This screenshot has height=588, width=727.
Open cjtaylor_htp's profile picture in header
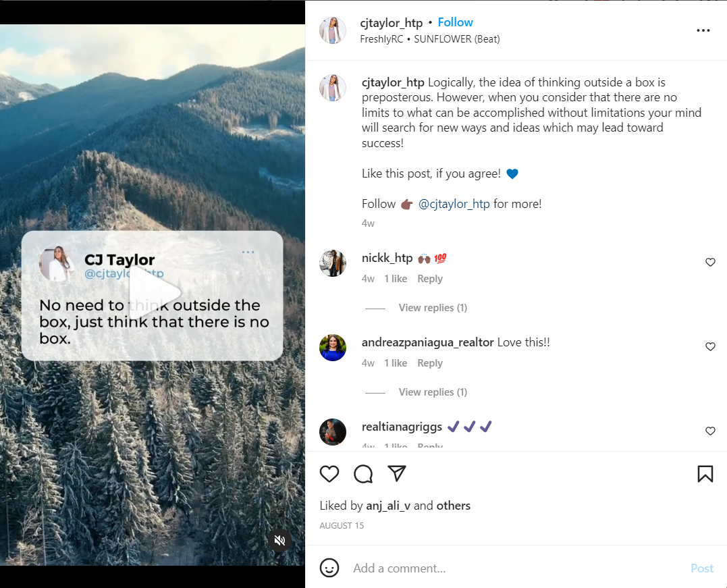(x=333, y=31)
